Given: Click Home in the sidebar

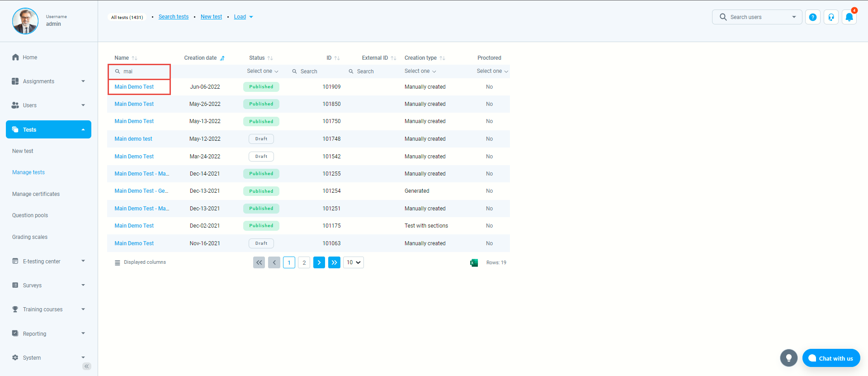Looking at the screenshot, I should (x=30, y=57).
